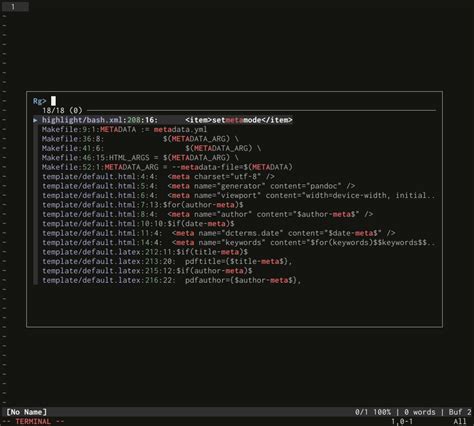Click the selection pointer arrow on bash.xml row

(x=35, y=120)
